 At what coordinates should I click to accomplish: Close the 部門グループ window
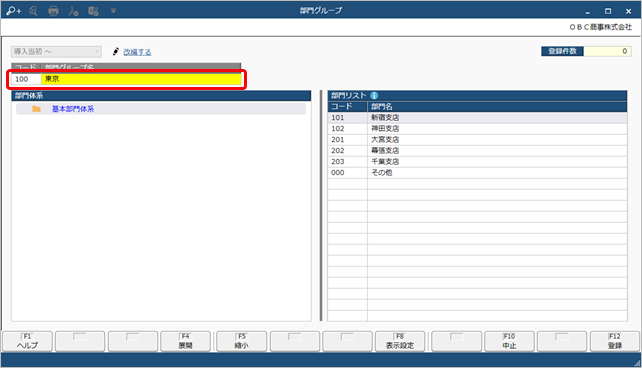coord(628,11)
